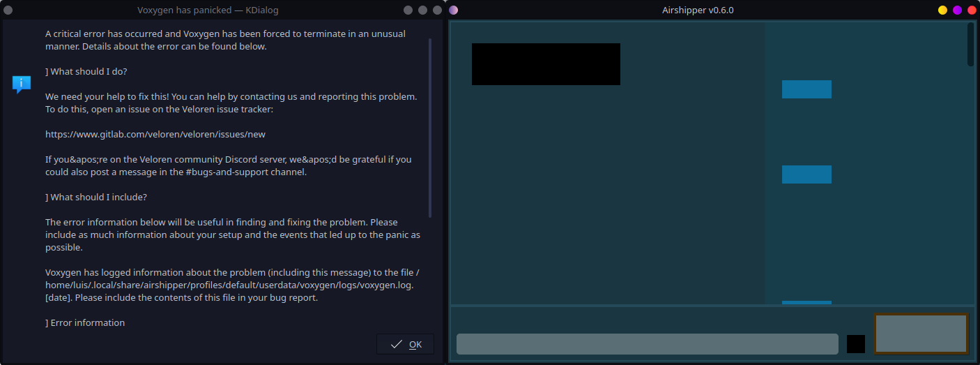Open the KDialog window menu icon in the title bar
Image resolution: width=980 pixels, height=365 pixels.
point(8,10)
